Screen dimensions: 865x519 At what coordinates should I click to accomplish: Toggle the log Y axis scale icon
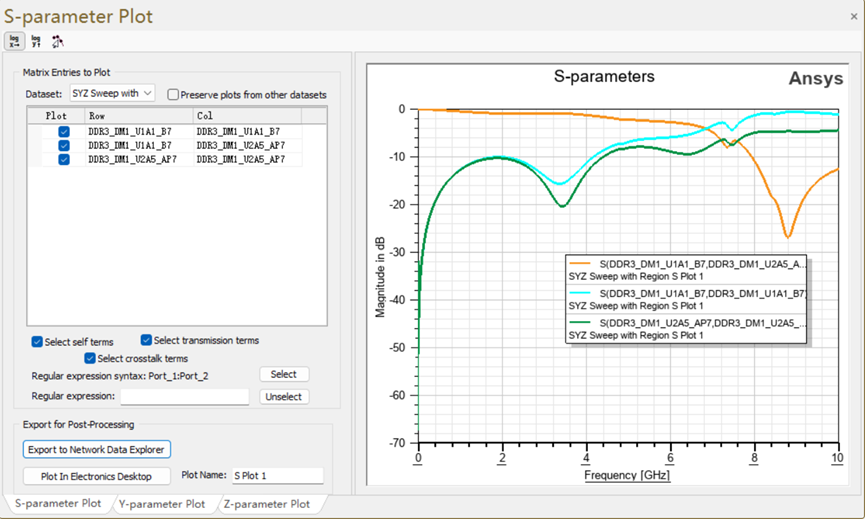36,41
